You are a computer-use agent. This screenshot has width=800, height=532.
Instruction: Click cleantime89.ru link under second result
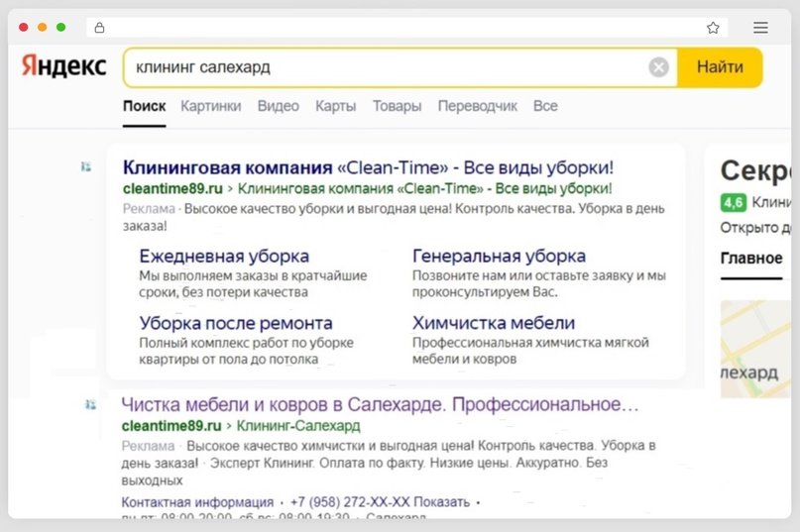[x=171, y=426]
